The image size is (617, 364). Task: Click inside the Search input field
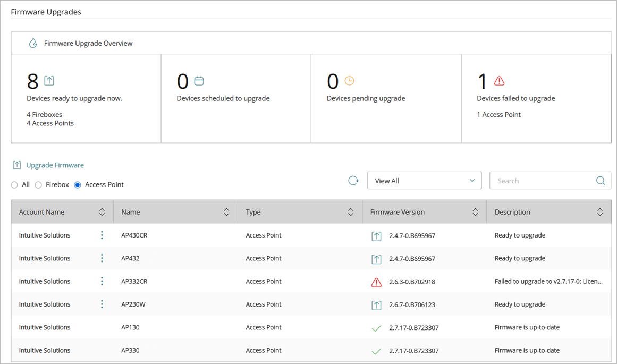537,180
